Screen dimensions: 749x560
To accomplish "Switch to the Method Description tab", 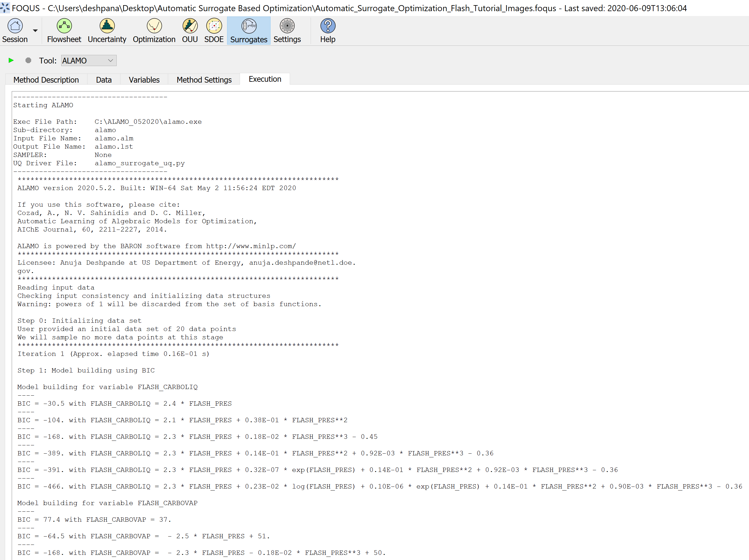I will (x=46, y=80).
